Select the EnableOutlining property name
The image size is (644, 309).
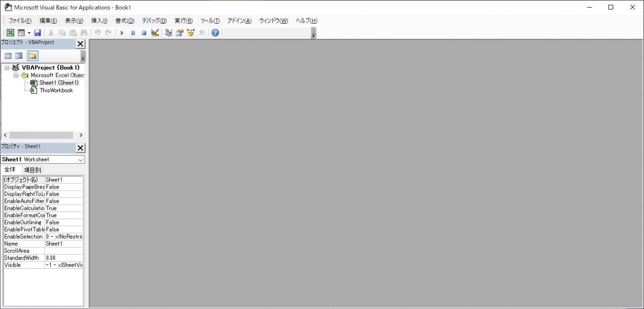[24, 222]
